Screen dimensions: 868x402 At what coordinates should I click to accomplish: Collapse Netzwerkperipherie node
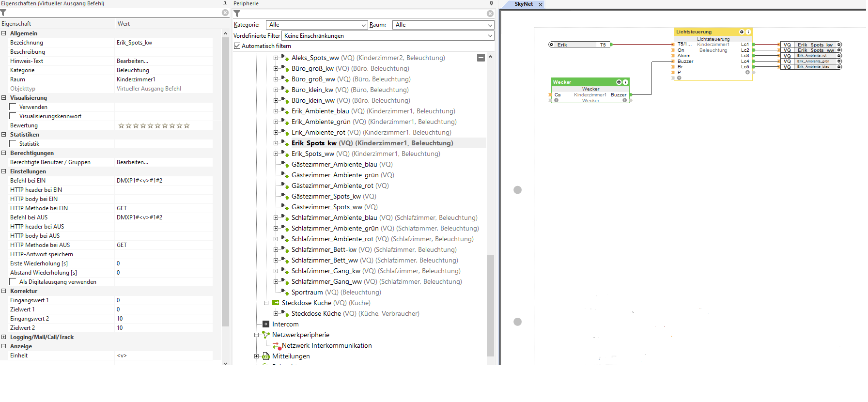256,335
